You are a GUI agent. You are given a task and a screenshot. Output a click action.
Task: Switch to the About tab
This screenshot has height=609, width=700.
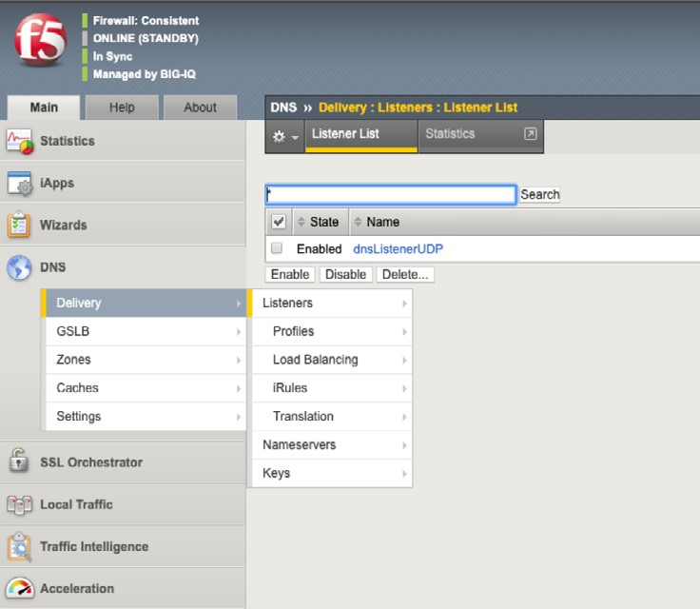200,108
